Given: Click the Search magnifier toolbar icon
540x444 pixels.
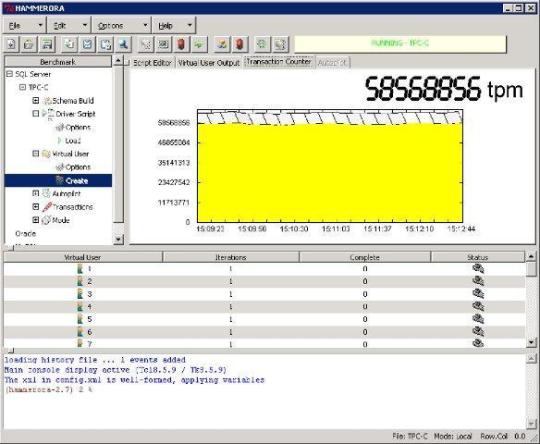Looking at the screenshot, I should point(123,44).
